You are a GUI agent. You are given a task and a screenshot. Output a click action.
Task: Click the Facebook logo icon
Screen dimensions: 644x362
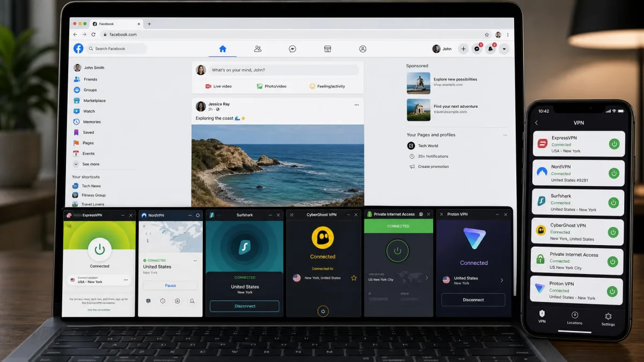pos(78,48)
